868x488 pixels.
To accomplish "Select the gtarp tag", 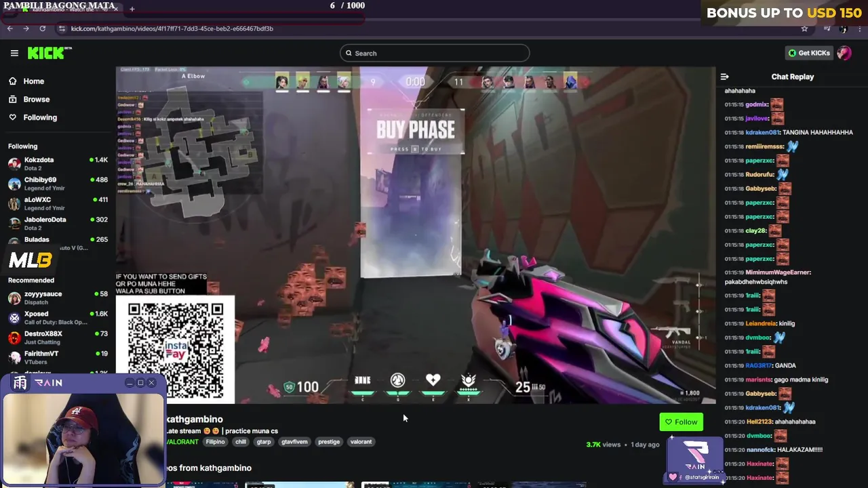I will [x=264, y=442].
